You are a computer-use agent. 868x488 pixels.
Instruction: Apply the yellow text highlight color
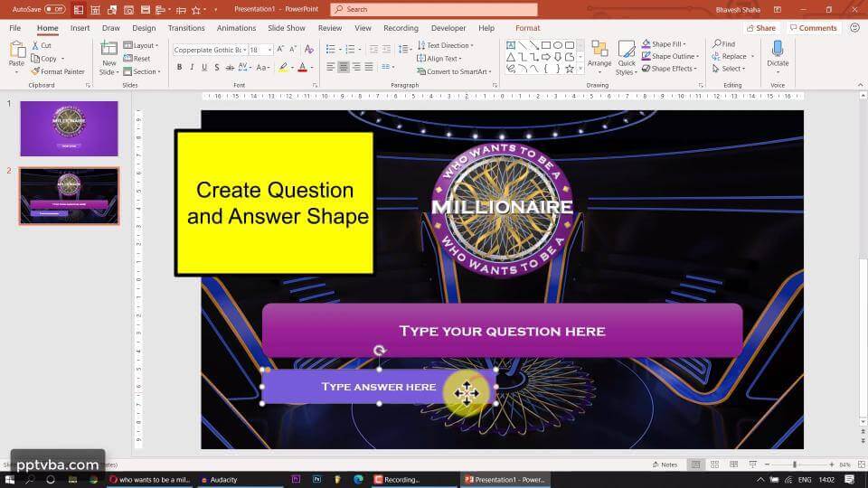click(283, 67)
